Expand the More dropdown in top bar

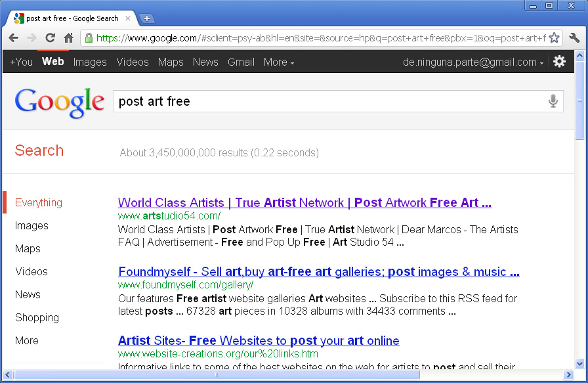pos(279,62)
